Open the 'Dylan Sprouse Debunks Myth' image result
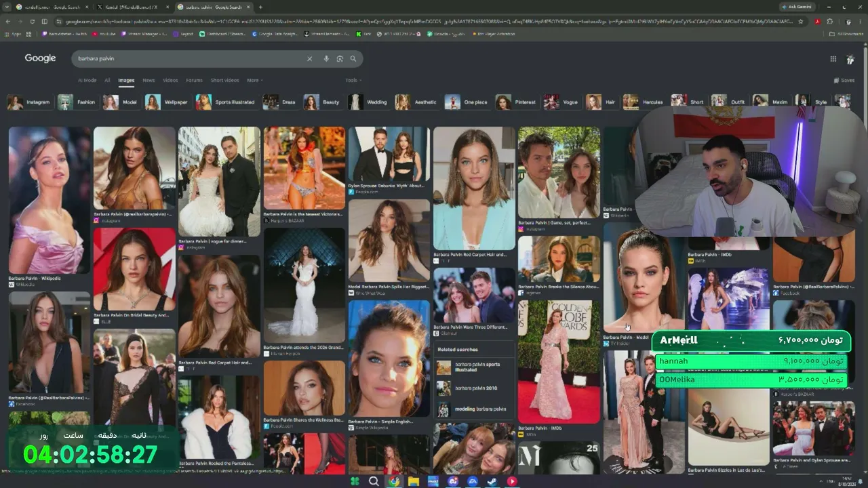This screenshot has height=488, width=868. click(x=389, y=154)
